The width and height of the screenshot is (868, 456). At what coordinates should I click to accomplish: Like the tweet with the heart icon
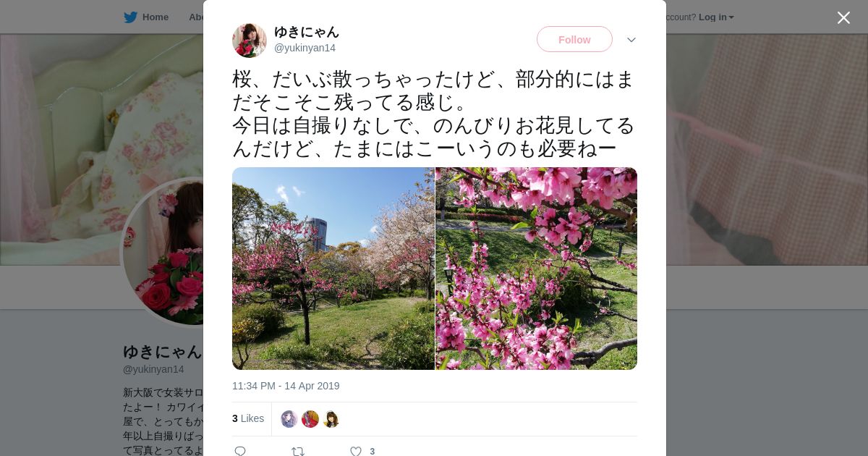(356, 451)
